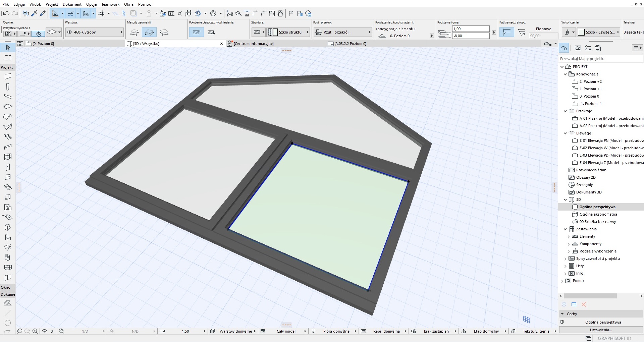The width and height of the screenshot is (644, 342).
Task: Toggle the snap guides icon
Action: coord(71,13)
